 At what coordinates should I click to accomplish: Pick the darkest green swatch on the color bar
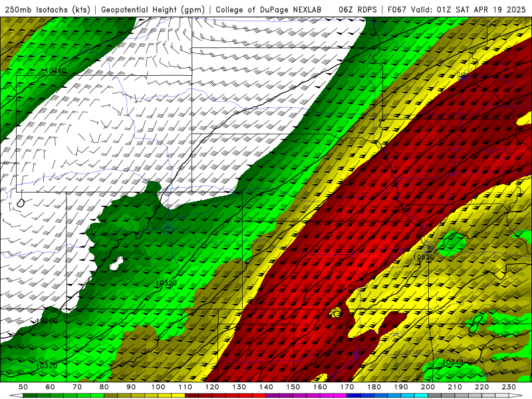[x=30, y=395]
